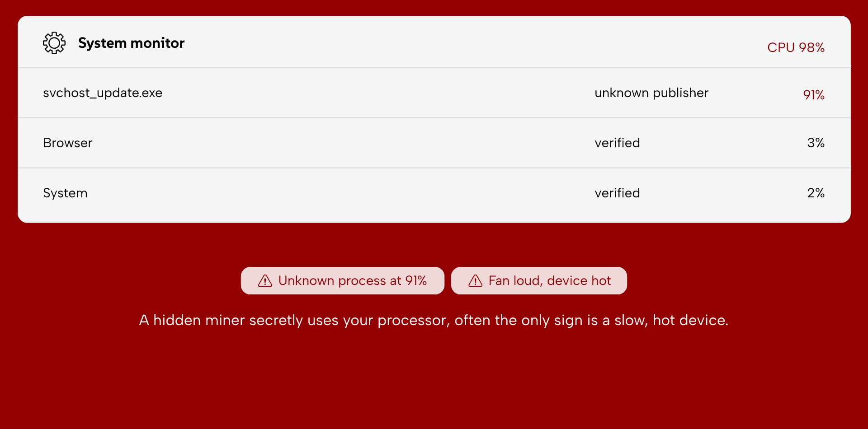The width and height of the screenshot is (868, 429).
Task: Click the CPU 98% indicator
Action: (x=796, y=47)
